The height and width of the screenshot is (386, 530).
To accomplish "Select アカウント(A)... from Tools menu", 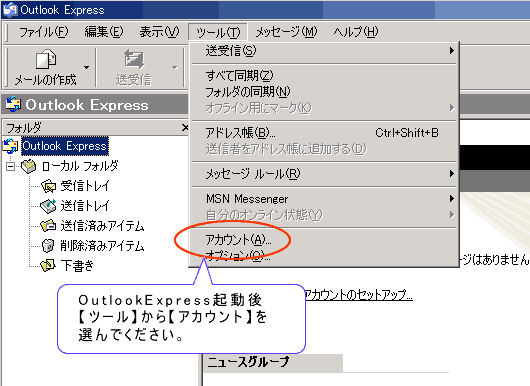I will [324, 240].
